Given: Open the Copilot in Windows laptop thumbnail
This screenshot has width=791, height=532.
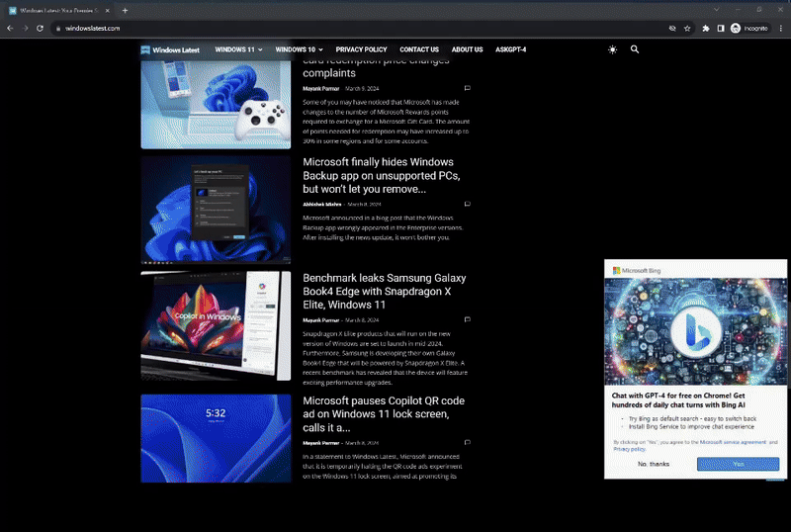Looking at the screenshot, I should (x=216, y=326).
